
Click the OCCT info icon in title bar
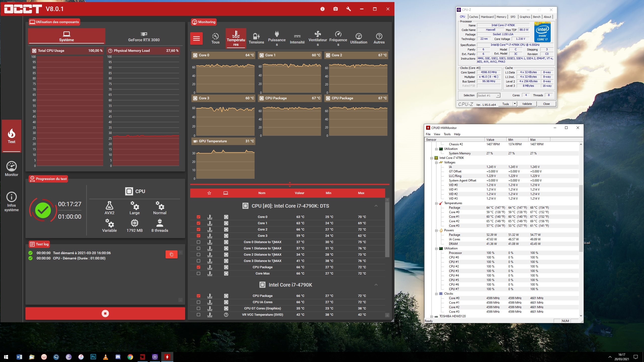322,9
